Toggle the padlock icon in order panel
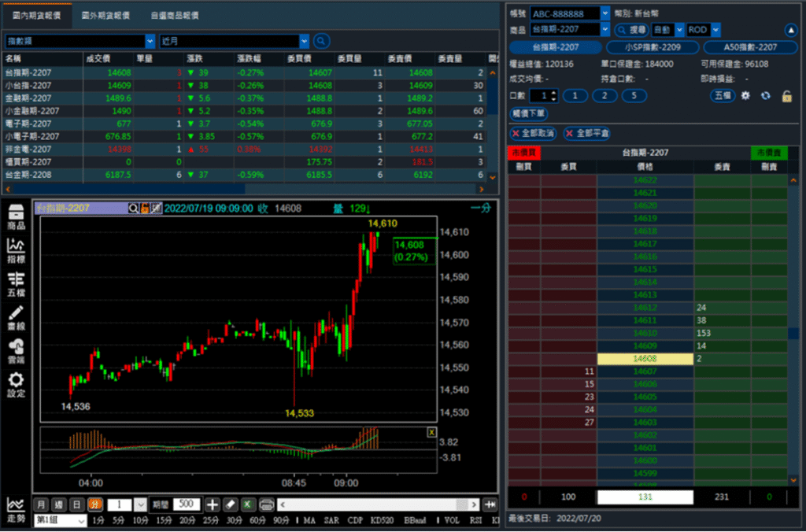This screenshot has height=532, width=806. pyautogui.click(x=786, y=95)
